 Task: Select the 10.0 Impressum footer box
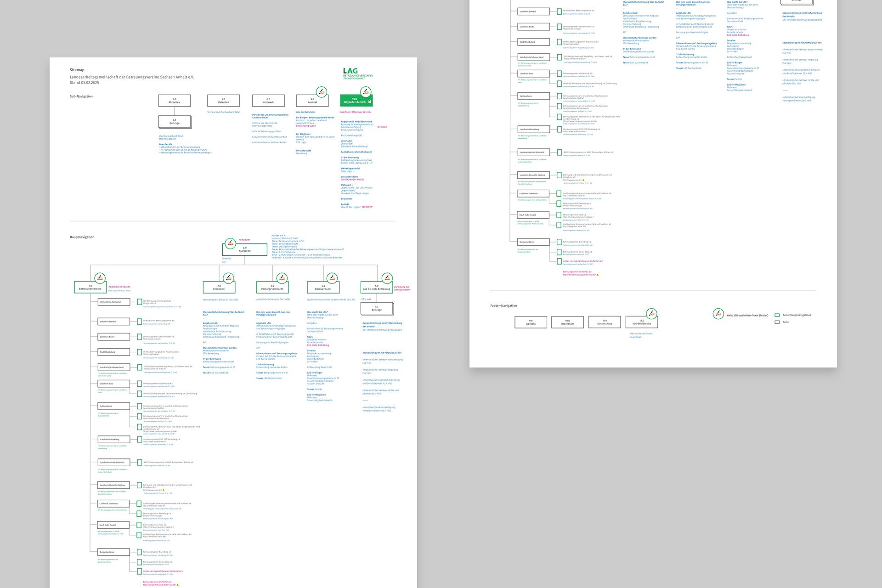coord(567,322)
